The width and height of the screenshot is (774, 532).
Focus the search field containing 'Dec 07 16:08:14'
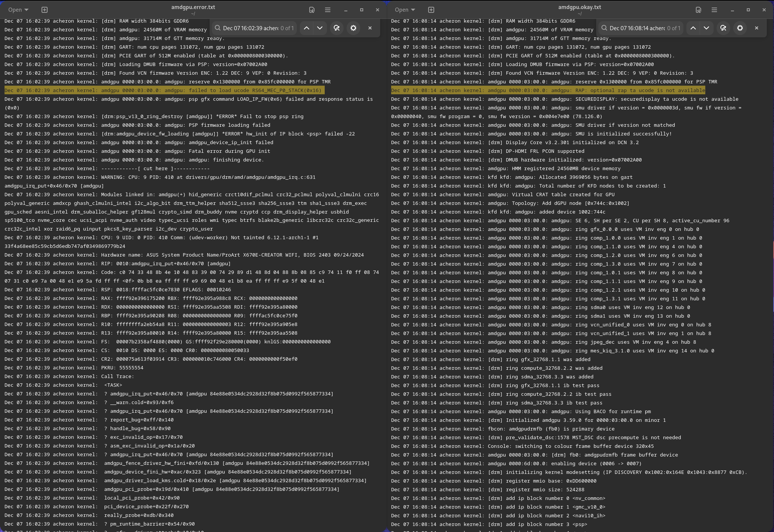[x=641, y=28]
